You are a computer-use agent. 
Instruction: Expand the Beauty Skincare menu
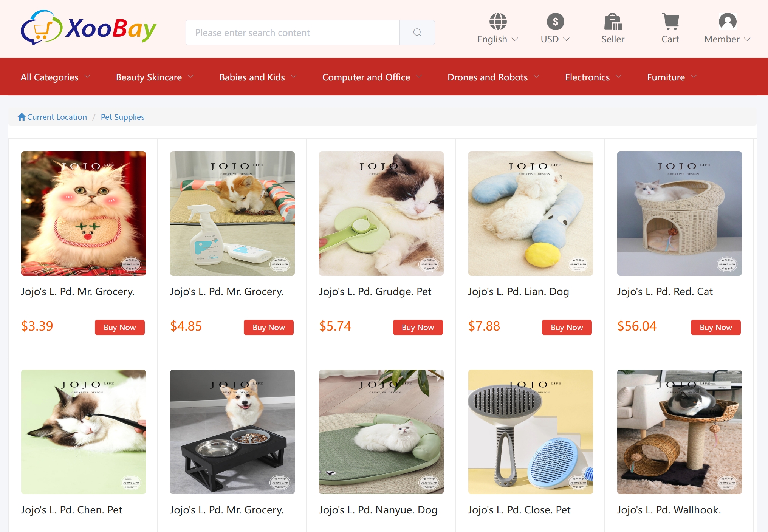point(155,77)
